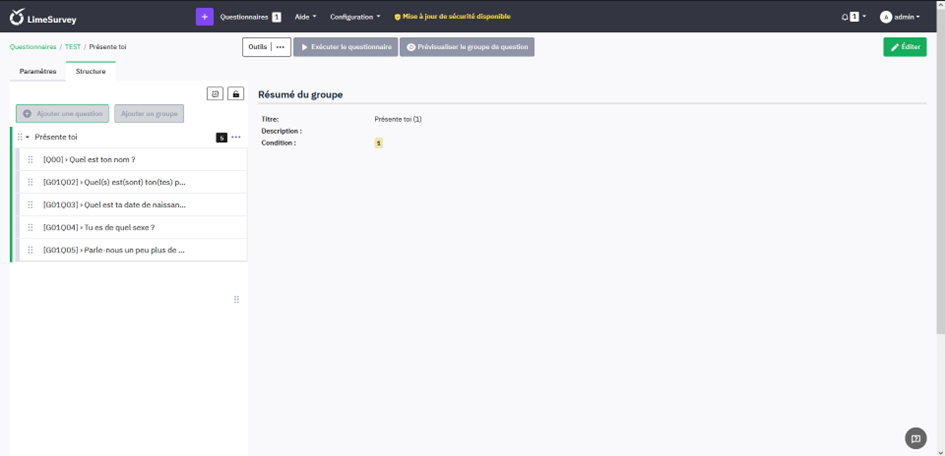Click the drag handle of question Q00
The image size is (945, 456).
coord(31,160)
